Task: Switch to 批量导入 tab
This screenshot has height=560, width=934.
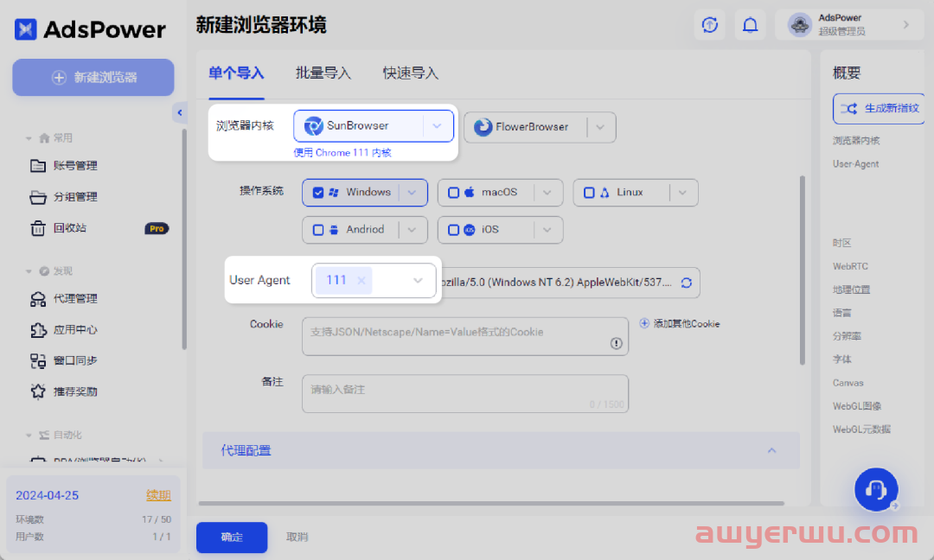Action: click(x=323, y=73)
